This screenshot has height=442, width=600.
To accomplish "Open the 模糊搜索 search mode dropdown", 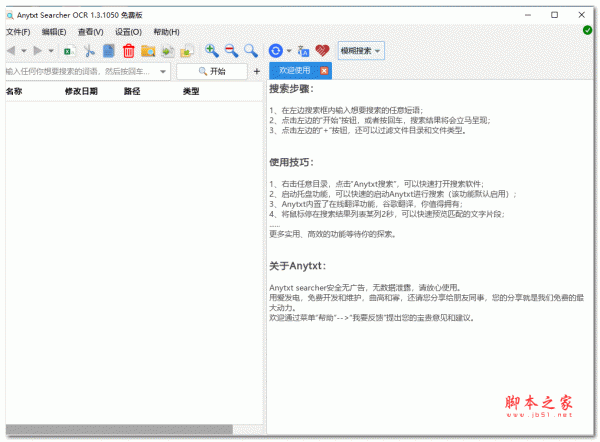I will (x=361, y=51).
